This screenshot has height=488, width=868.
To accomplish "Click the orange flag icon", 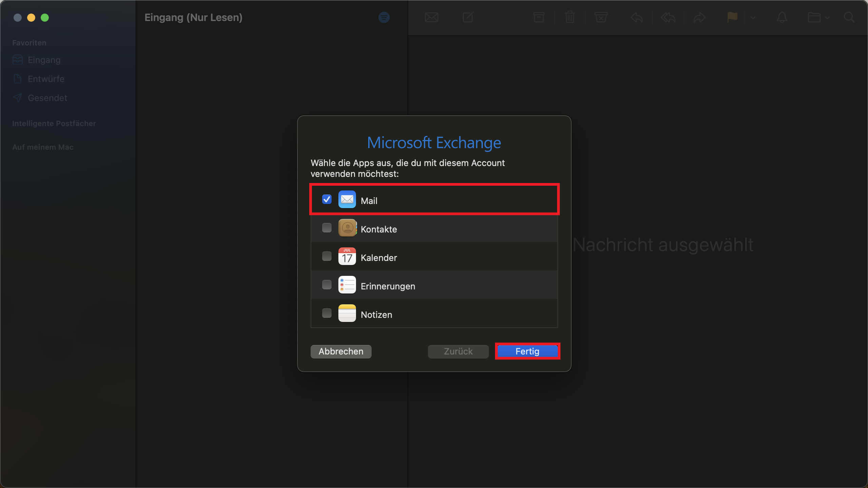I will [732, 17].
